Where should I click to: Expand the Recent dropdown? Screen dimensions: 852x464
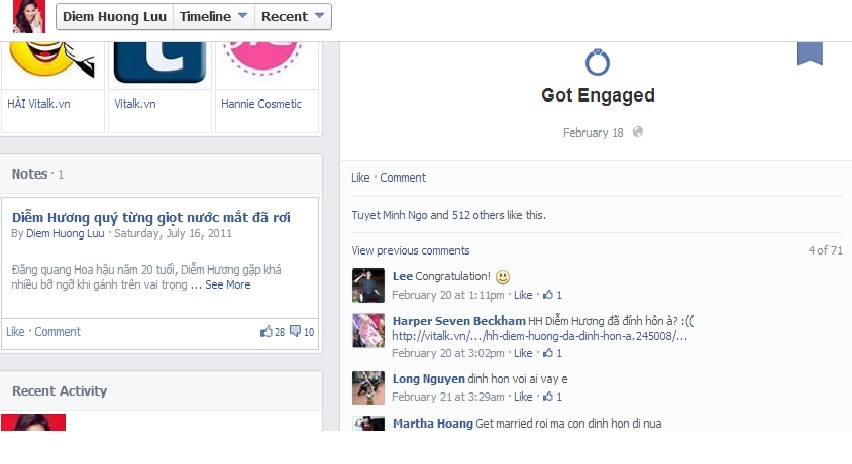[292, 17]
